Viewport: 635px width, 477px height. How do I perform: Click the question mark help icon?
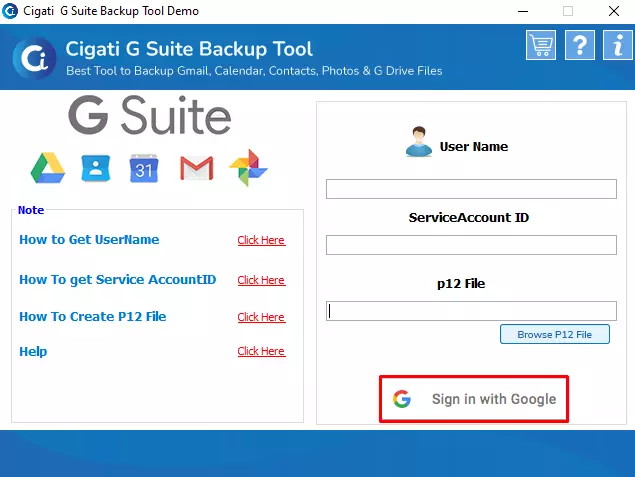coord(580,45)
